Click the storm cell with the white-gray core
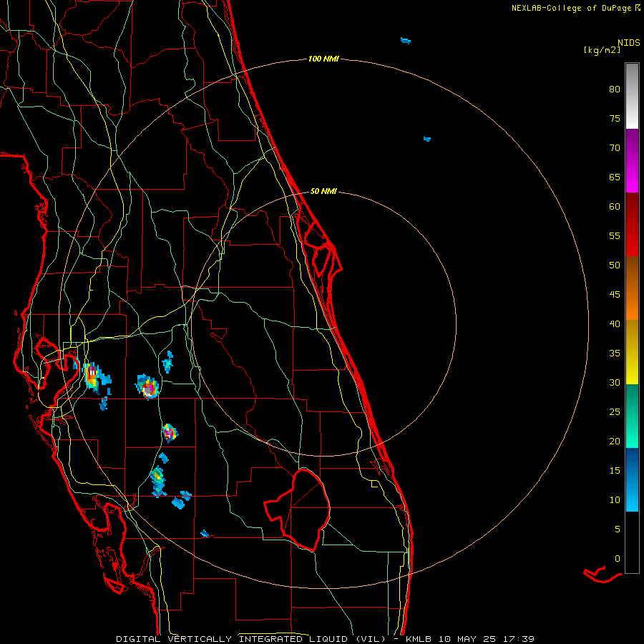Viewport: 644px width, 644px height. 148,387
